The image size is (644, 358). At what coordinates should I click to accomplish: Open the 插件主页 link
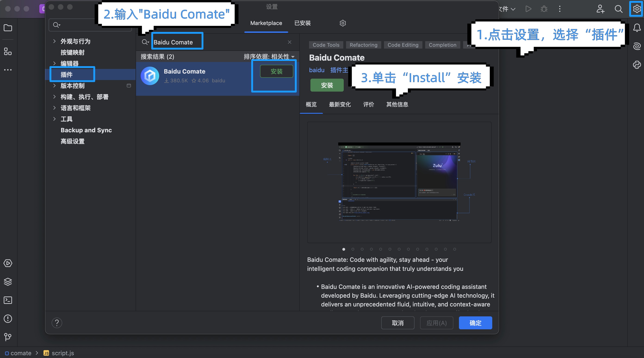coord(339,70)
